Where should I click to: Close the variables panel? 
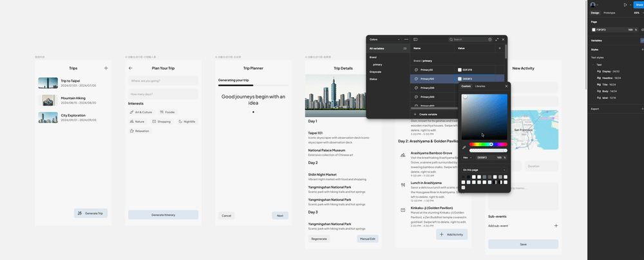pyautogui.click(x=503, y=39)
